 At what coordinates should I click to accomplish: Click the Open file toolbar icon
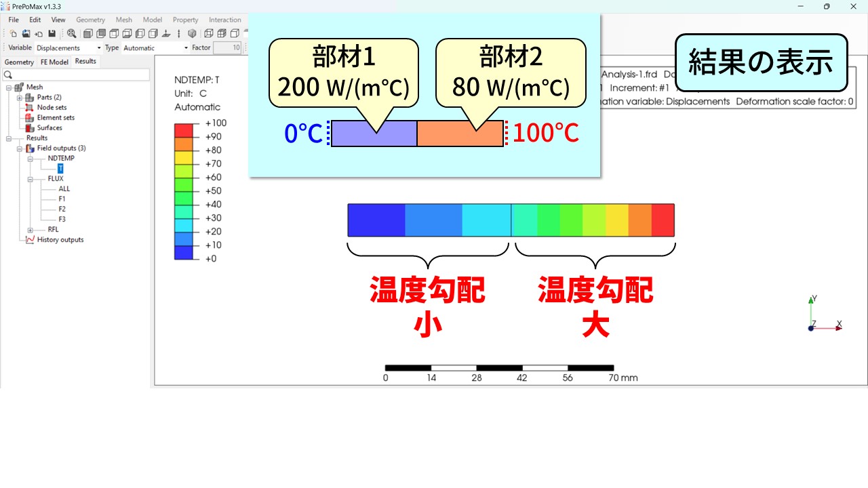[26, 34]
